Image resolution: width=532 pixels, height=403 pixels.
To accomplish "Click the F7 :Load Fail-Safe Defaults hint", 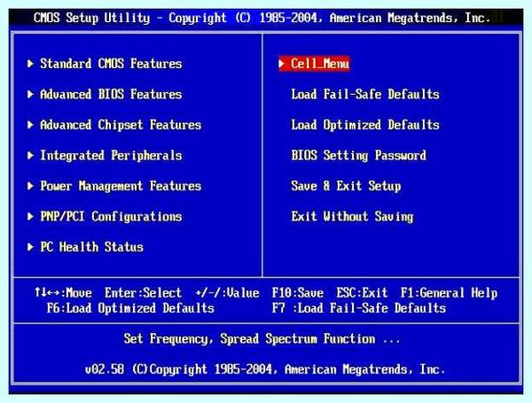I will [x=359, y=308].
